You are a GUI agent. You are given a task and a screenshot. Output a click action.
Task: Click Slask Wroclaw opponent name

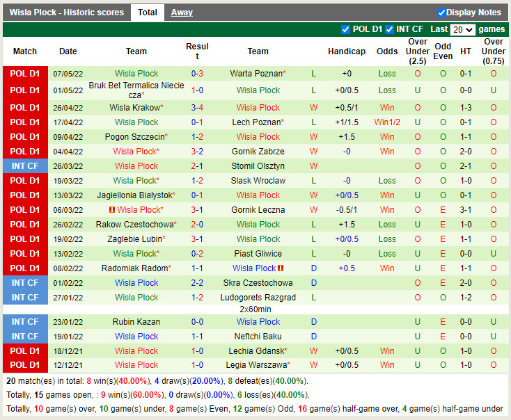coord(258,181)
